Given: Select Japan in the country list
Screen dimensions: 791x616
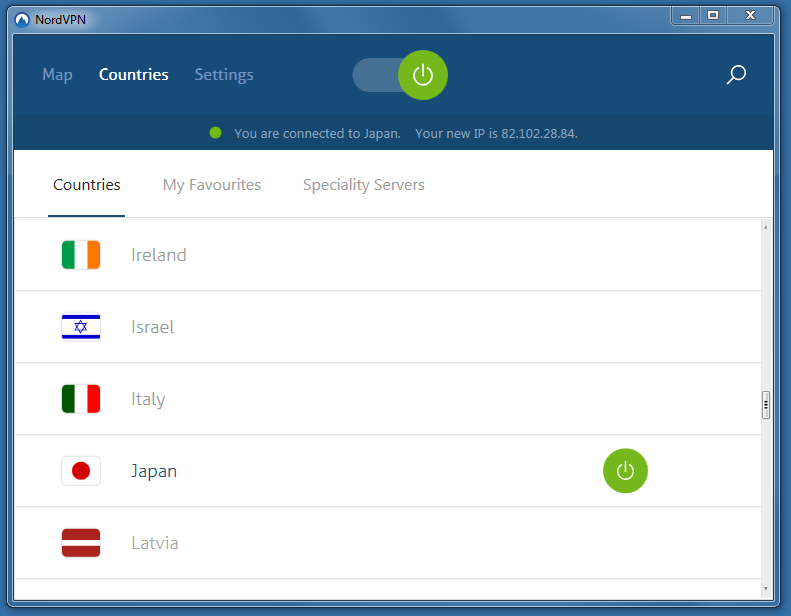Looking at the screenshot, I should point(388,471).
